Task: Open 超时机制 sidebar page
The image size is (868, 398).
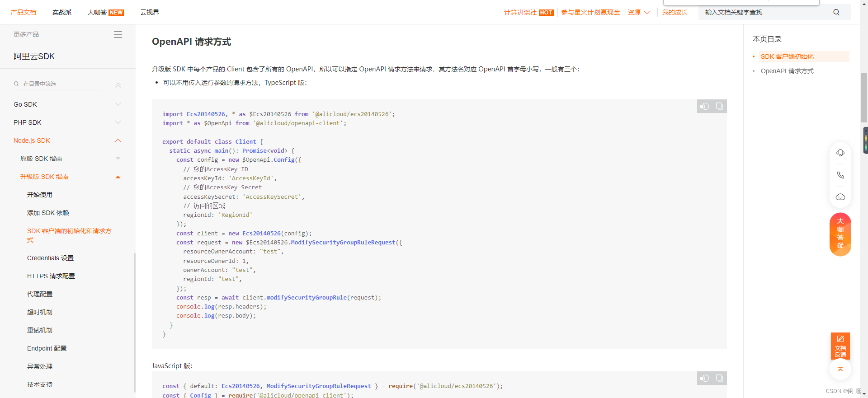Action: (40, 312)
